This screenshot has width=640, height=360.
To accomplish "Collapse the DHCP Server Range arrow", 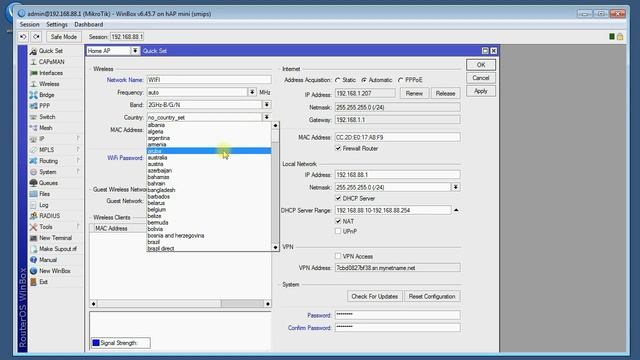I will (456, 210).
